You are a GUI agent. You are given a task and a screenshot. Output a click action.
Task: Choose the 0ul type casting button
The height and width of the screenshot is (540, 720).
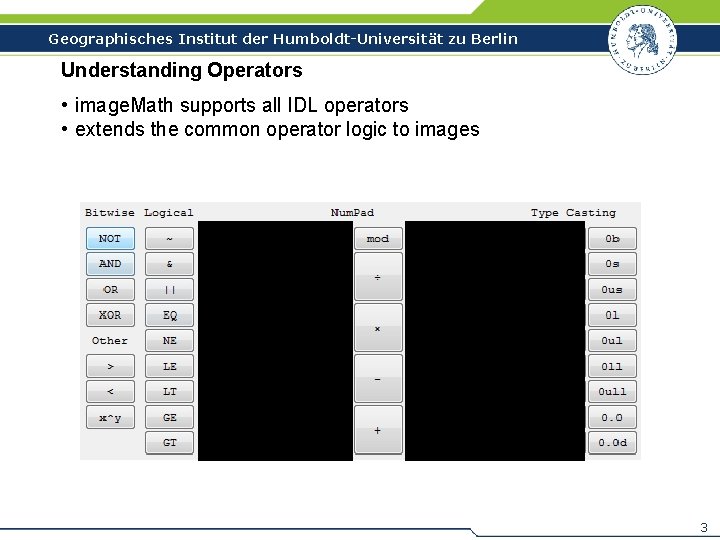pyautogui.click(x=613, y=341)
